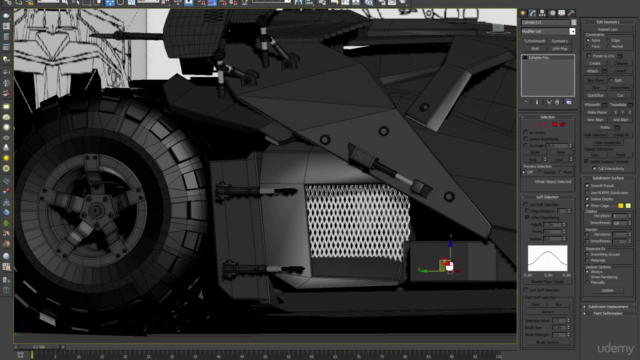Click the yellow sun icon in left toolbar

click(x=6, y=158)
